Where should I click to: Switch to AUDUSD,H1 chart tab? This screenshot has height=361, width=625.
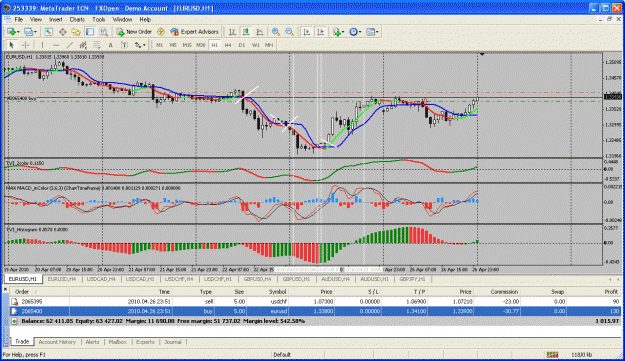pos(374,279)
